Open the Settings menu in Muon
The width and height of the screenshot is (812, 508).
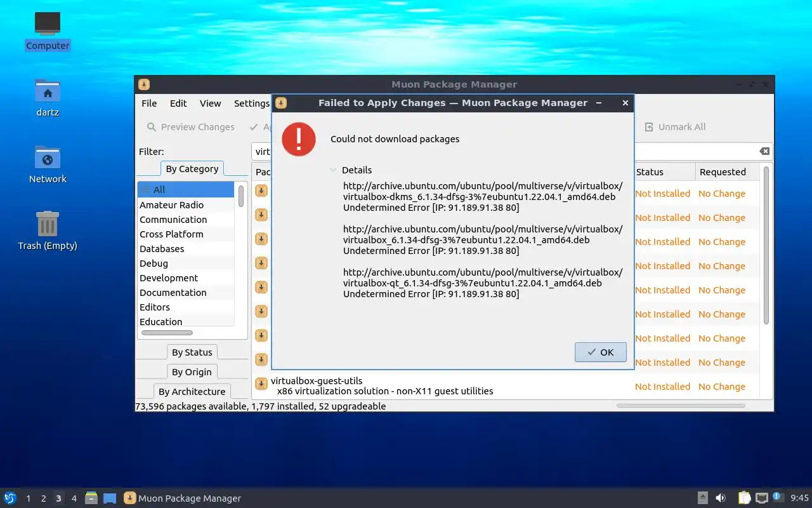pos(252,104)
